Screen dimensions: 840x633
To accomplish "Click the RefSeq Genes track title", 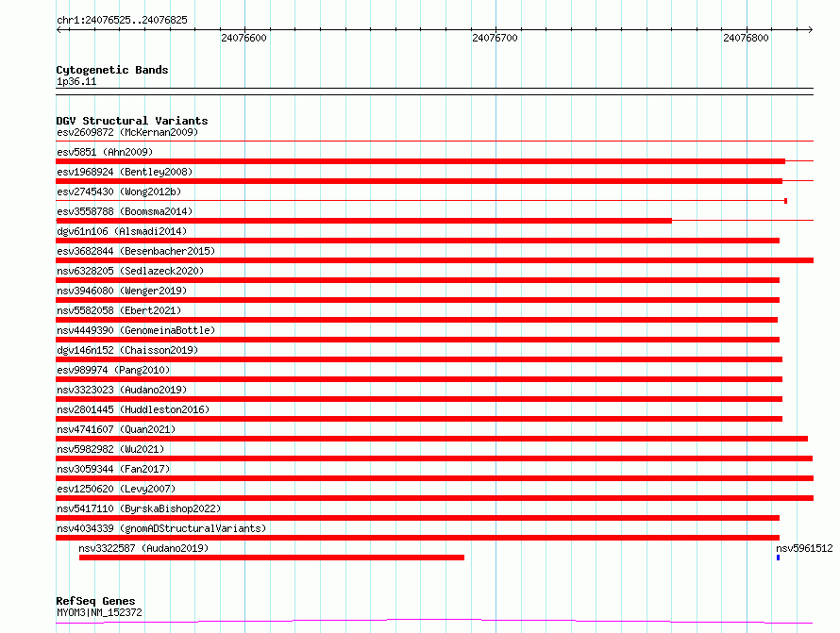I will pyautogui.click(x=95, y=601).
